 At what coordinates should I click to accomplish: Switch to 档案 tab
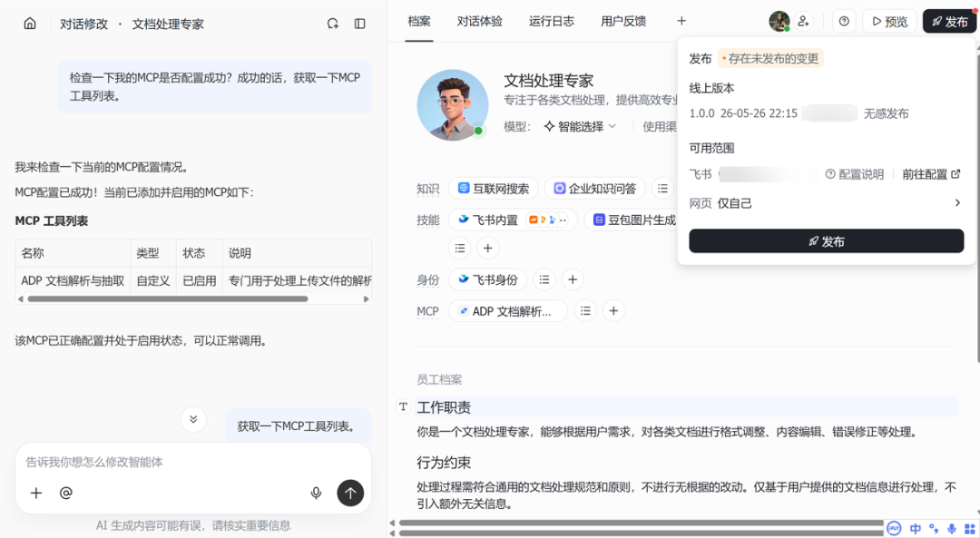click(x=418, y=21)
